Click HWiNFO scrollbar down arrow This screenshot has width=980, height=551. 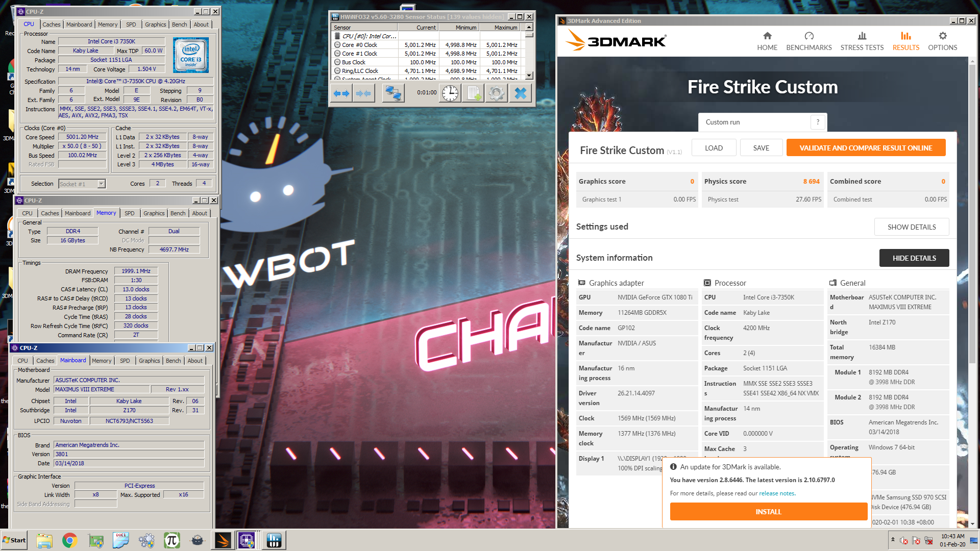pos(529,76)
